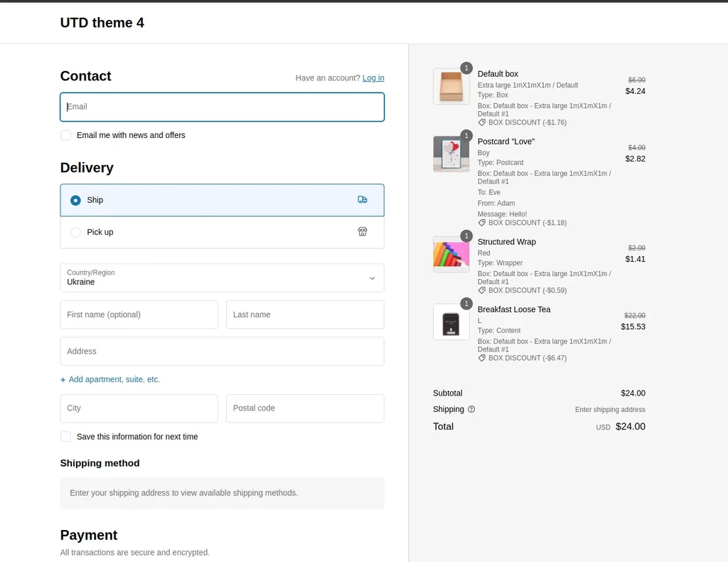Click the plus icon before Add apartment

63,380
